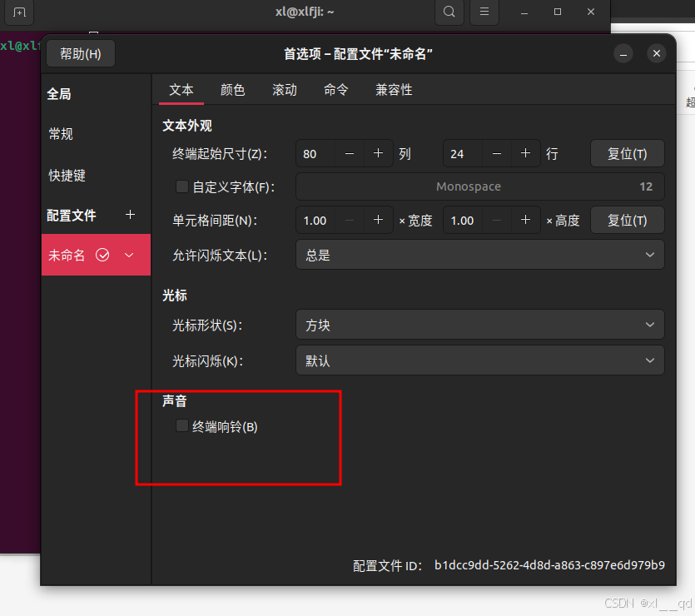Viewport: 695px width, 616px height.
Task: Add a new profile with the plus icon
Action: [130, 215]
